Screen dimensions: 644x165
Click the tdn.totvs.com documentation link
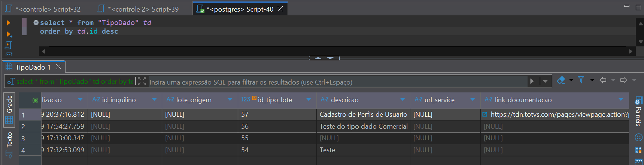pos(559,114)
